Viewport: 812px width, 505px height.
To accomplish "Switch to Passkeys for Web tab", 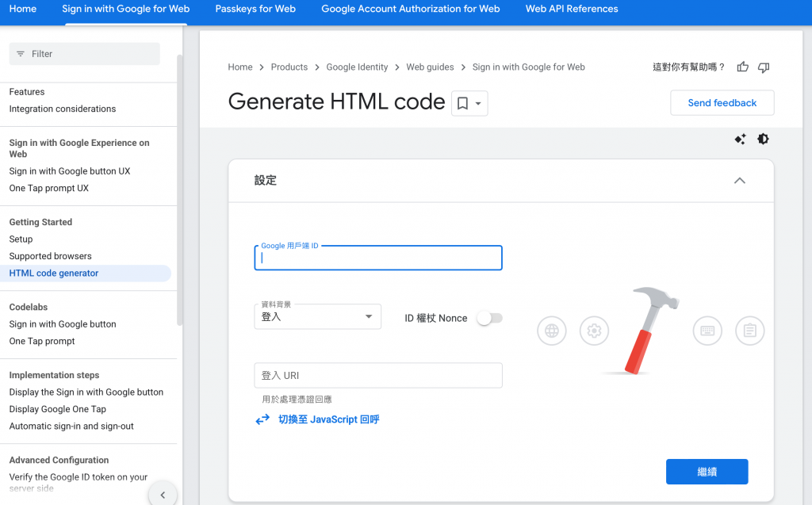I will [255, 9].
